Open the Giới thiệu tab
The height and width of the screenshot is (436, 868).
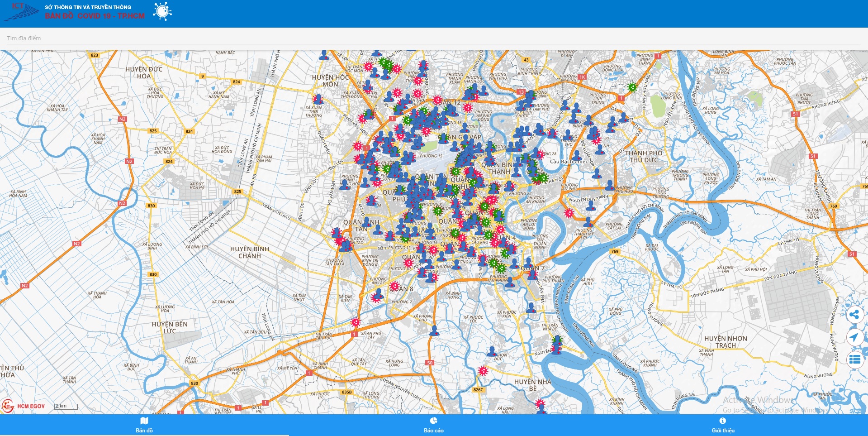pos(723,425)
